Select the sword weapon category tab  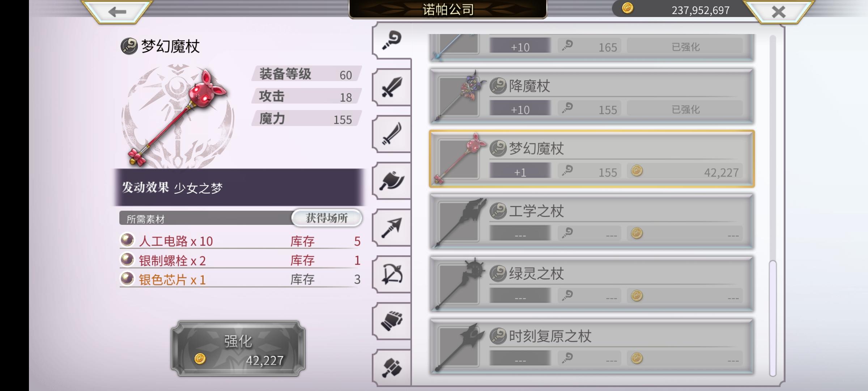click(392, 87)
